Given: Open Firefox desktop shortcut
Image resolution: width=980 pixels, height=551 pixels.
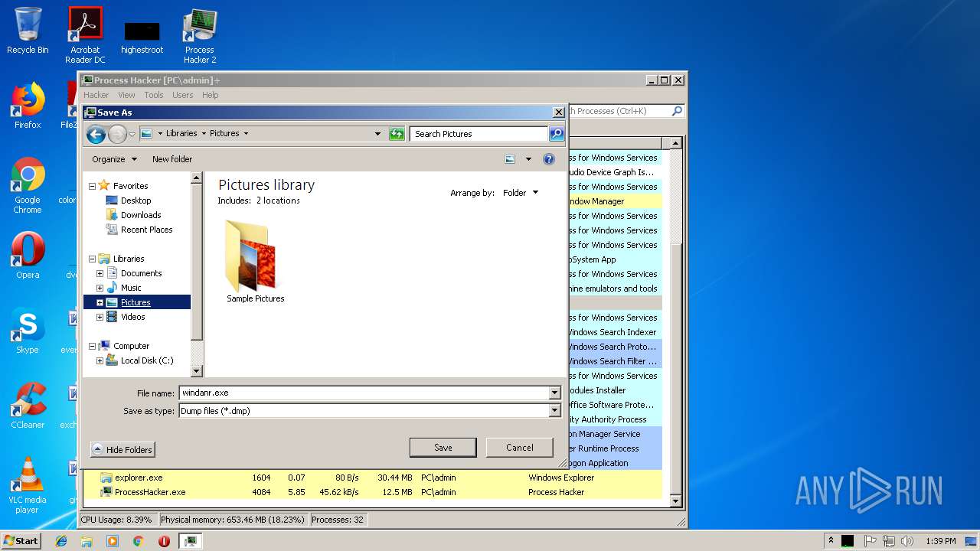Looking at the screenshot, I should [28, 106].
